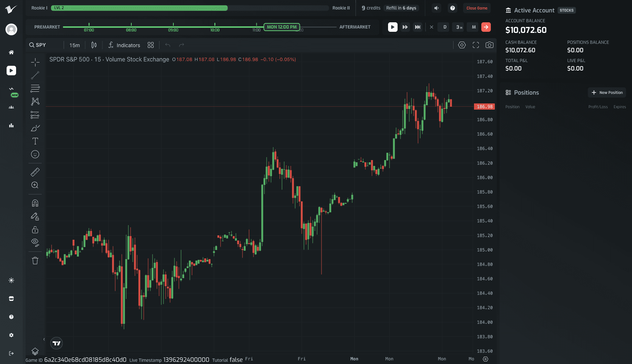Open chart settings hexagon icon
Image resolution: width=632 pixels, height=364 pixels.
pyautogui.click(x=462, y=45)
